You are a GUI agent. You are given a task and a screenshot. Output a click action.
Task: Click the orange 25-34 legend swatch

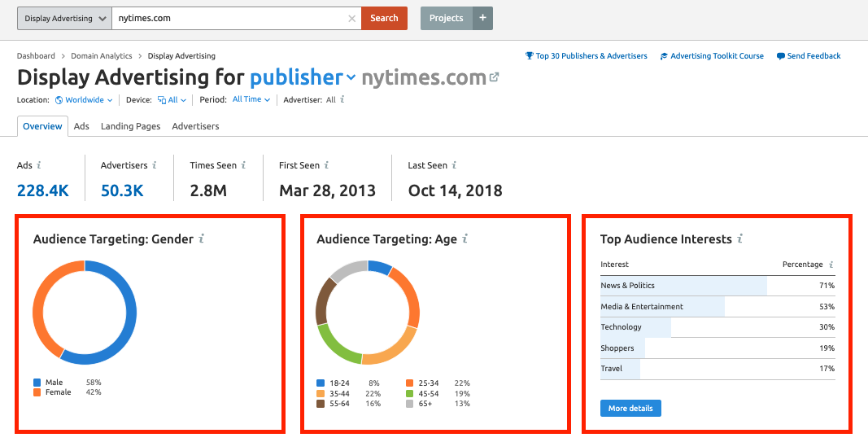[x=410, y=383]
